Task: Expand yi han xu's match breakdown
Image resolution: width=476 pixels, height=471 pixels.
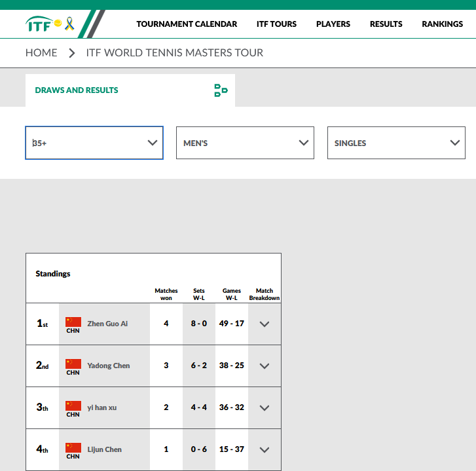Action: click(x=265, y=407)
